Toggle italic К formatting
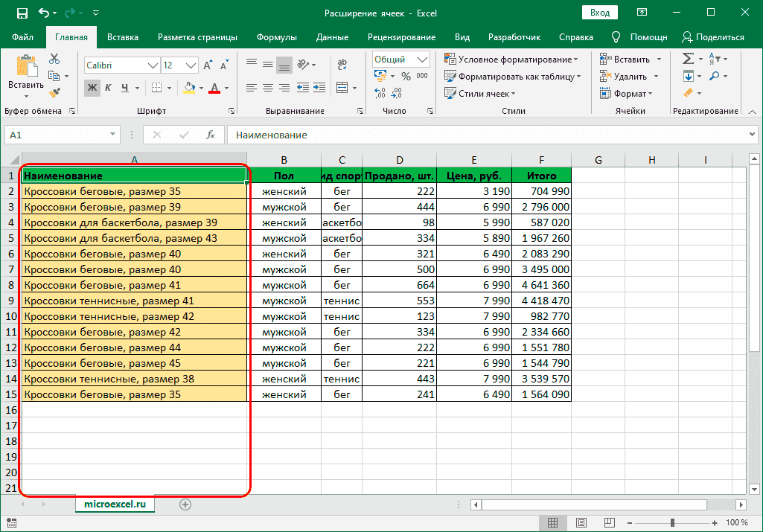The width and height of the screenshot is (763, 532). 109,88
